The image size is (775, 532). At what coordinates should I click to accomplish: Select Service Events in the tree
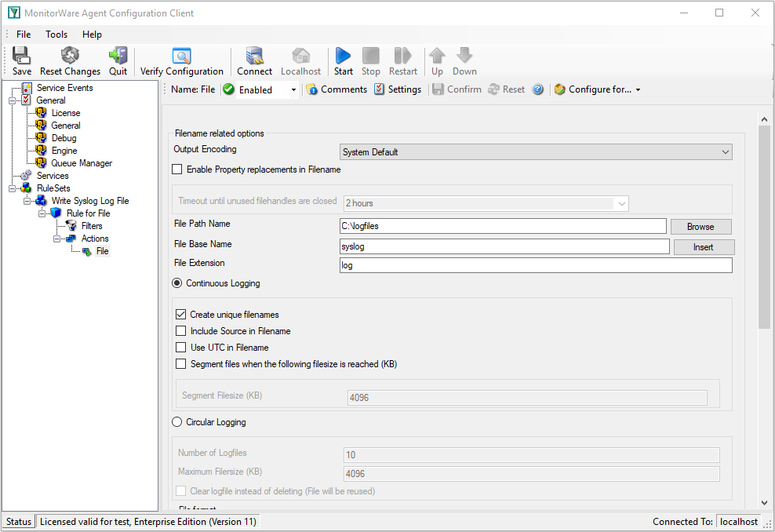[x=65, y=88]
